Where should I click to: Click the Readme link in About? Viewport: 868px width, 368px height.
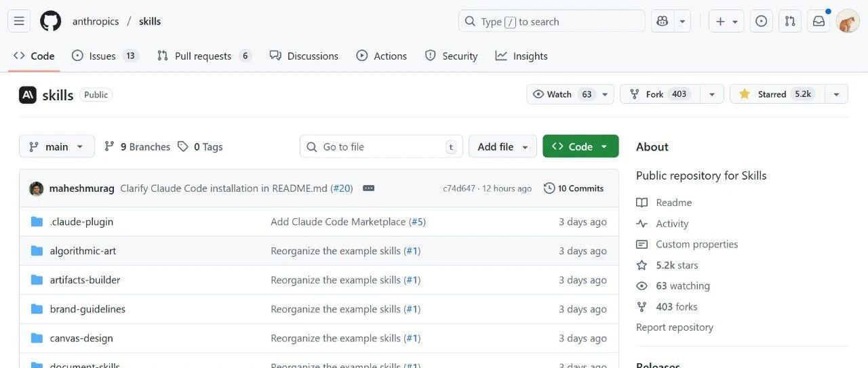(x=673, y=203)
